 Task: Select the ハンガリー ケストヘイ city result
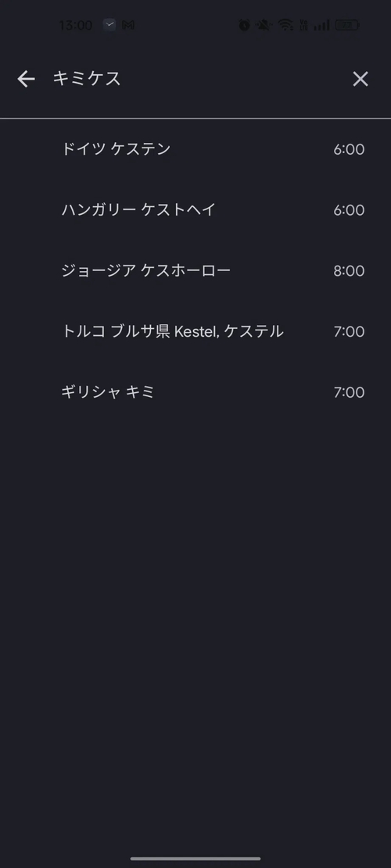[195, 210]
